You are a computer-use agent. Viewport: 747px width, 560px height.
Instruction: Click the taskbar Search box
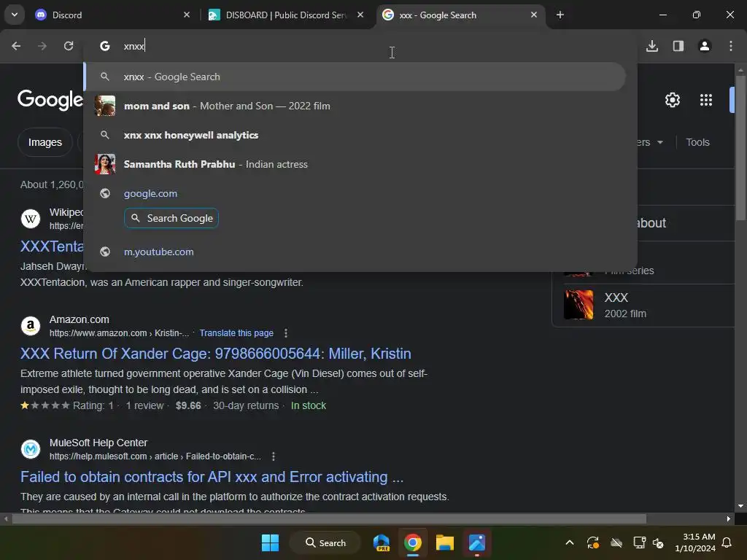[326, 542]
